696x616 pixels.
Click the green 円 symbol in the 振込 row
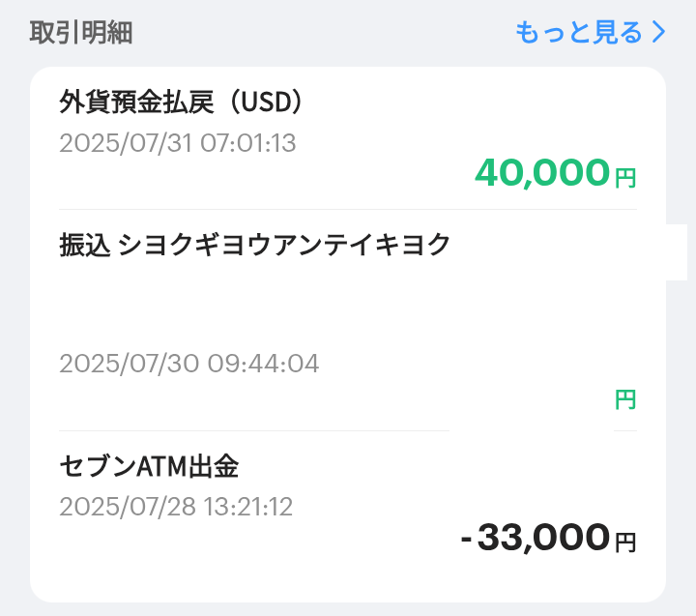(625, 398)
